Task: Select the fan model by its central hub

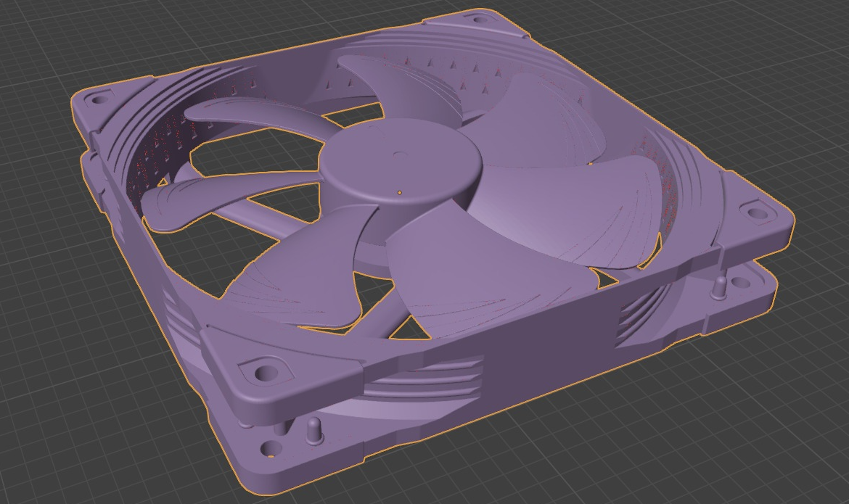Action: pyautogui.click(x=400, y=162)
